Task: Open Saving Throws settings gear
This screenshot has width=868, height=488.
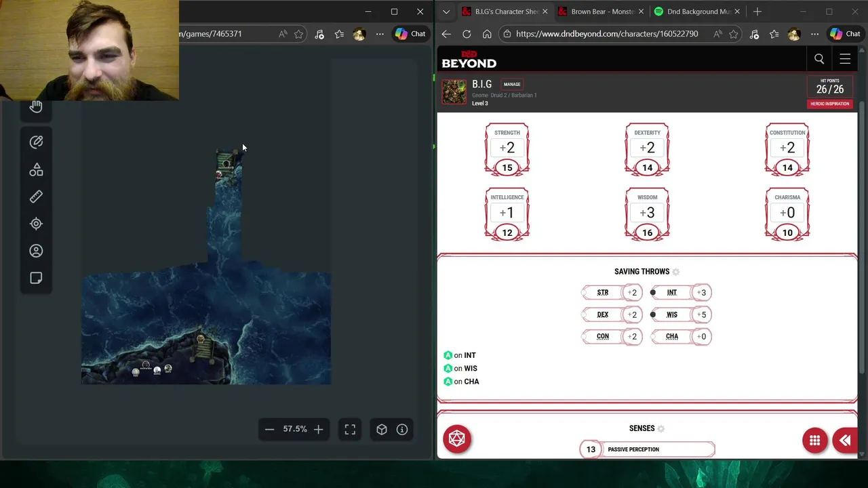Action: (x=675, y=272)
